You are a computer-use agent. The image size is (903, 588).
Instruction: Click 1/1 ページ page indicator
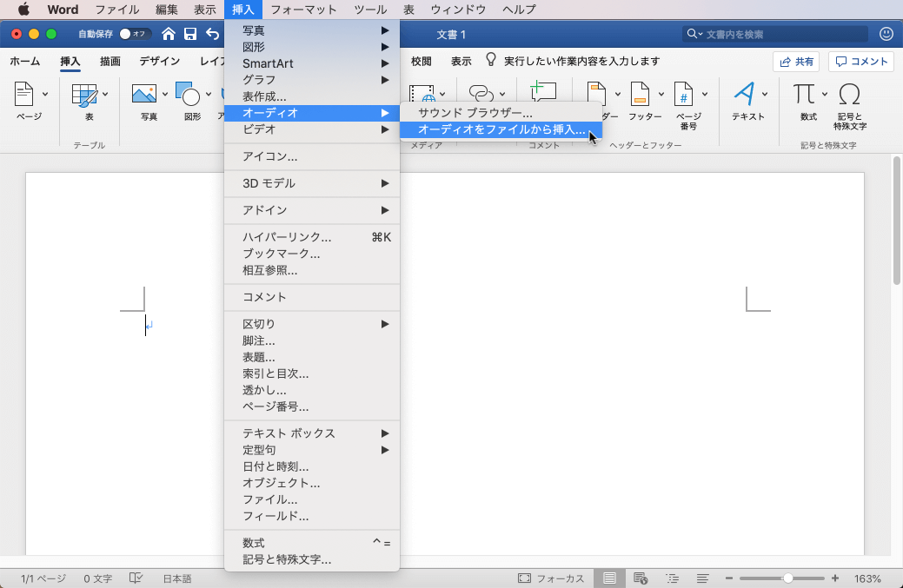43,578
